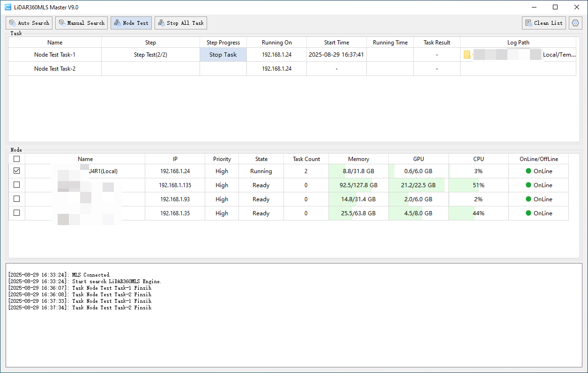Start Node Test from the toolbar
Viewport: 588px width, 373px height.
[131, 23]
